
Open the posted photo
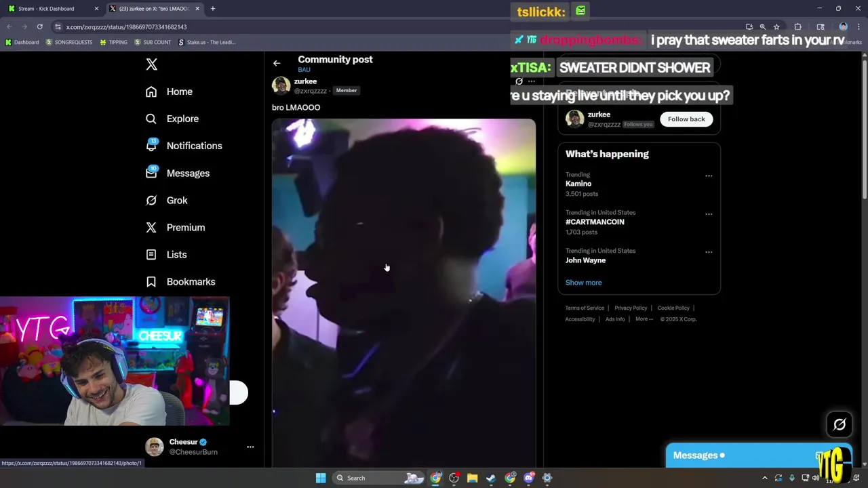pos(403,292)
